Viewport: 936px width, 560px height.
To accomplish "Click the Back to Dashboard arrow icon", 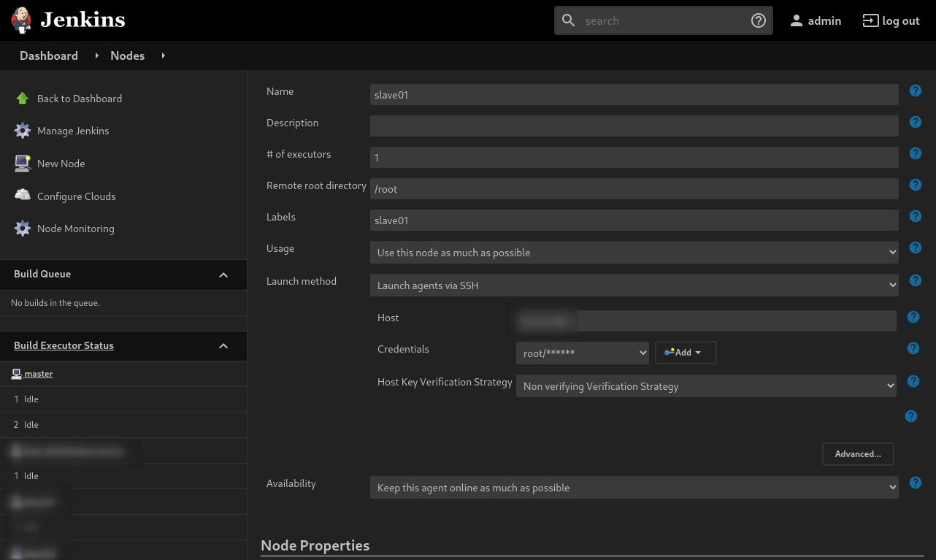I will (x=23, y=99).
